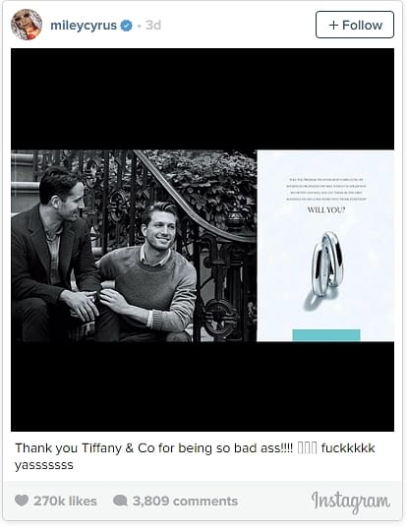This screenshot has width=407, height=532.
Task: Click the plus sign in Follow button
Action: pyautogui.click(x=333, y=26)
